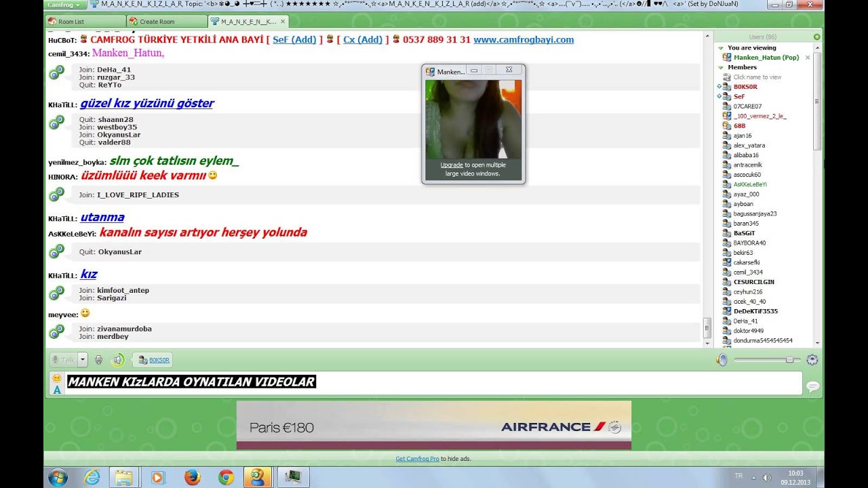Click join/quit icon beside I_LOVE_RIPE_LADIES notice
Viewport: 868px width, 488px height.
[57, 195]
